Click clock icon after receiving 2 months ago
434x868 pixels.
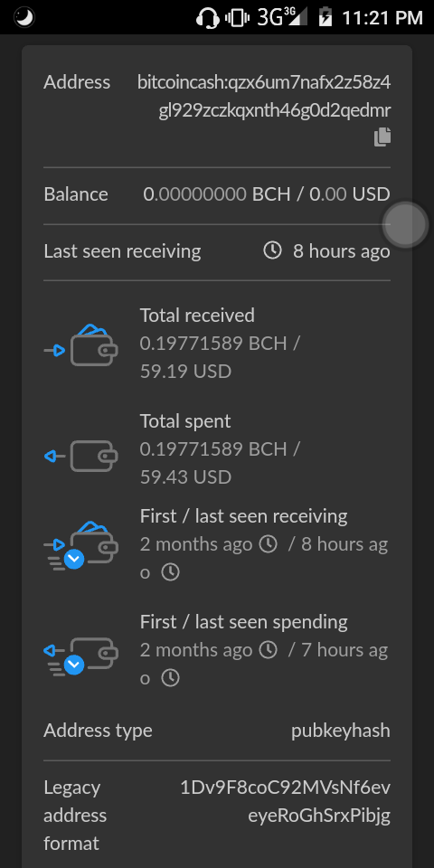point(268,544)
